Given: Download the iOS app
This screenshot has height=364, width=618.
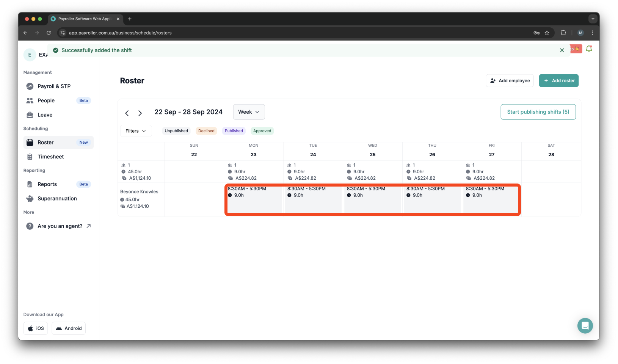Looking at the screenshot, I should click(36, 328).
